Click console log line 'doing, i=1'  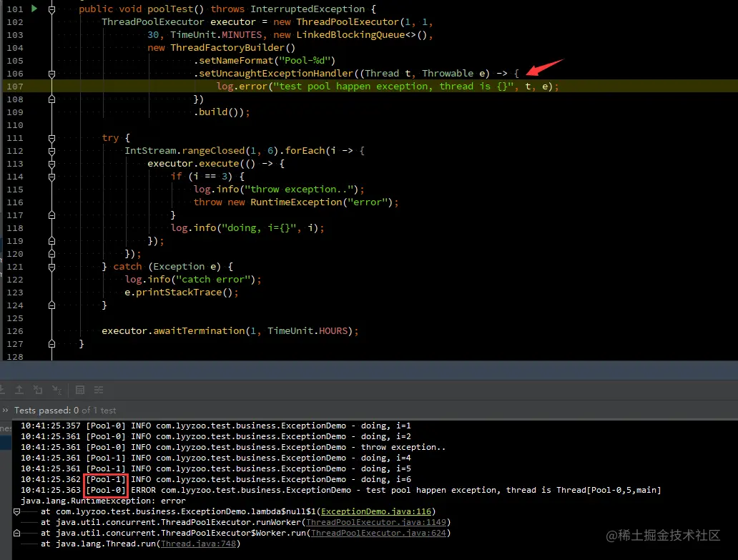(215, 426)
